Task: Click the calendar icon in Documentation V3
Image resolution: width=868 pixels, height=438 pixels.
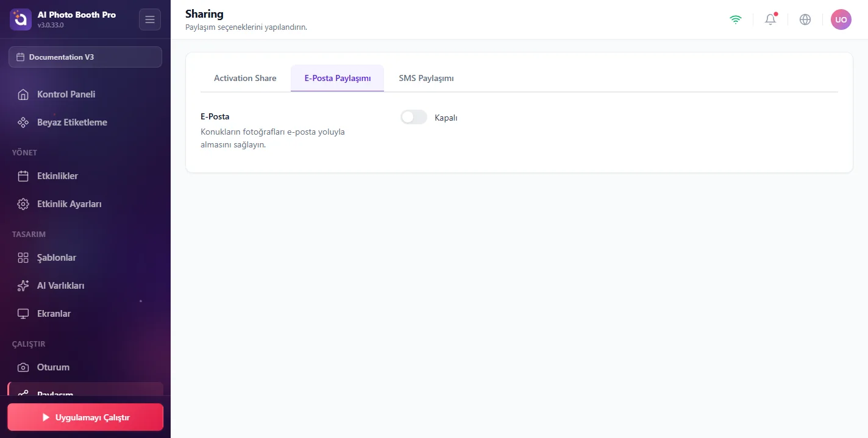Action: point(21,57)
